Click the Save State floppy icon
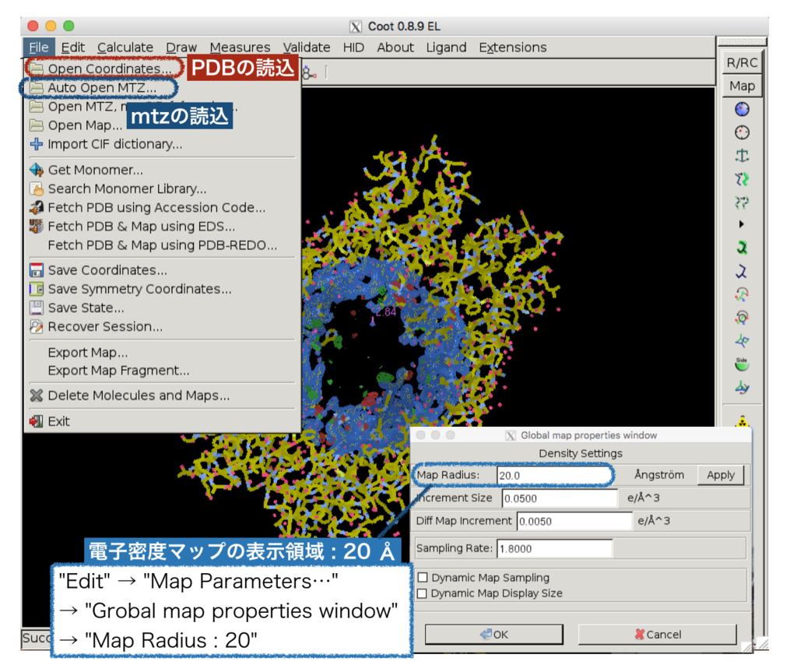The image size is (797, 672). 36,308
